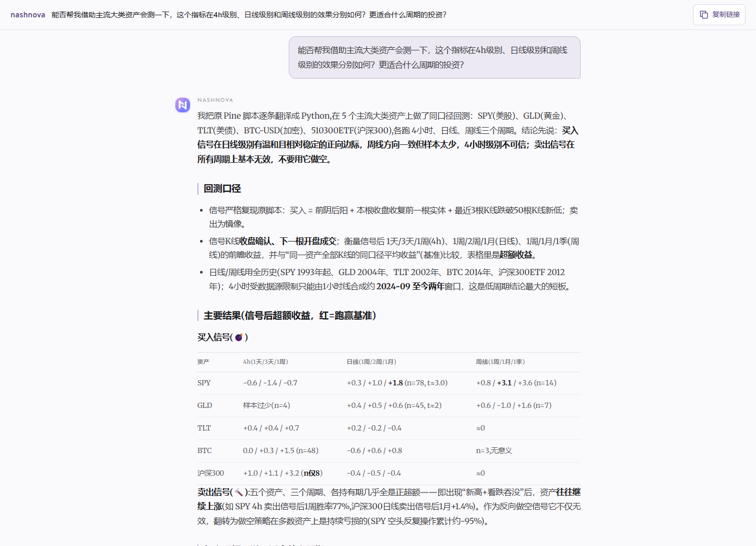Viewport: 756px width, 546px height.
Task: Click the copy link icon
Action: point(704,15)
